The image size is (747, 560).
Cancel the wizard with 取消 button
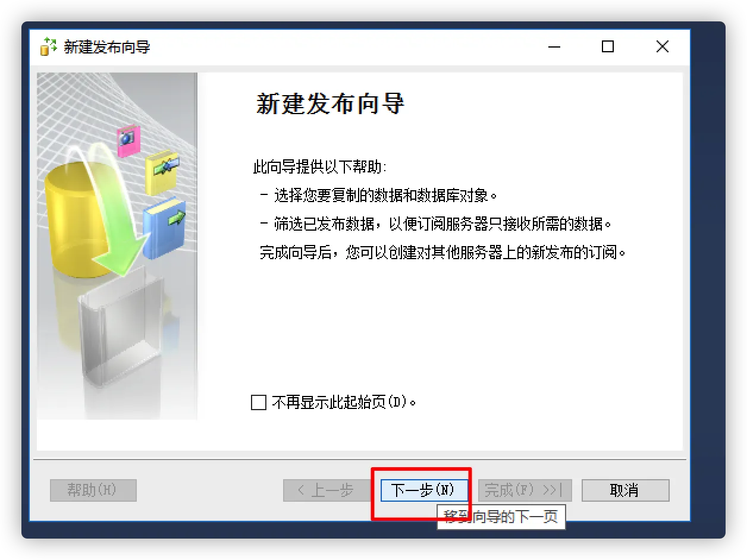[x=625, y=490]
